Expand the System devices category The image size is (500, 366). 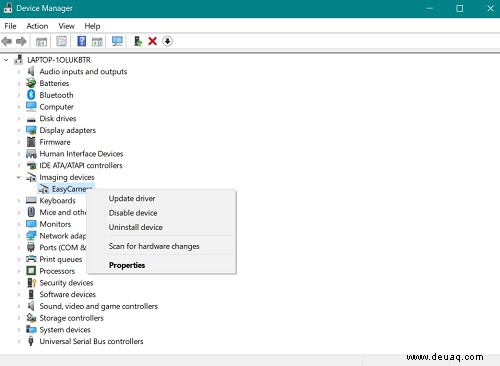[x=19, y=330]
